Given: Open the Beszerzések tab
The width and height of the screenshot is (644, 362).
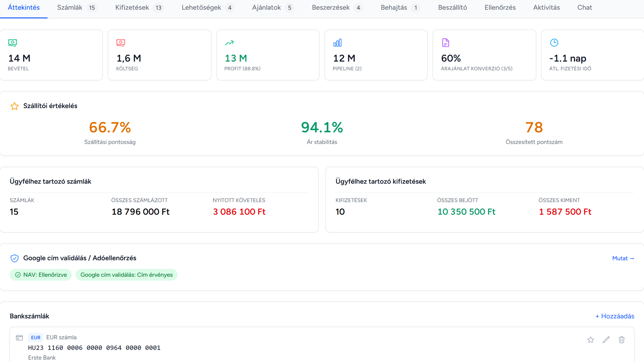Looking at the screenshot, I should (337, 8).
